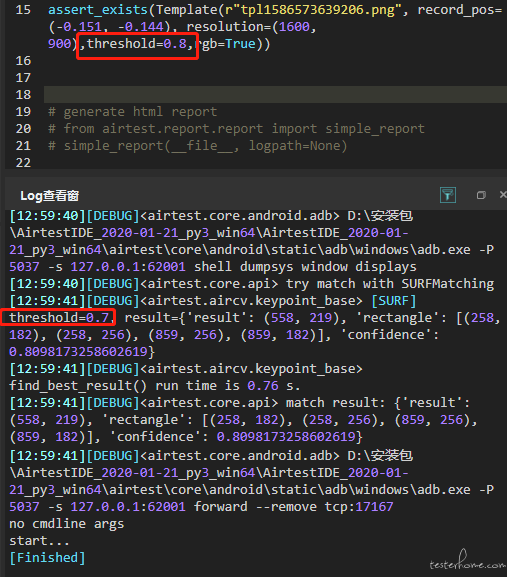Viewport: 507px width, 577px height.
Task: Click the assert_exists function name
Action: point(98,10)
